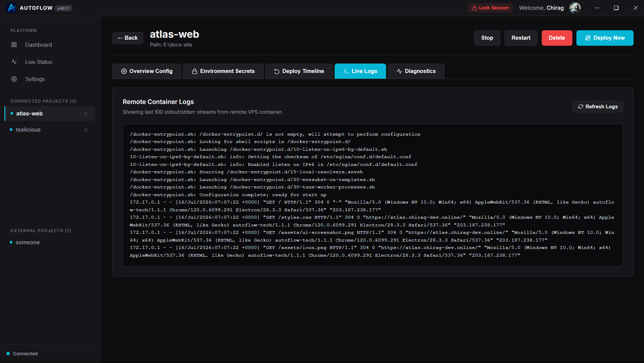The height and width of the screenshot is (363, 644).
Task: Click the gear icon on Overview Config tab
Action: [124, 71]
